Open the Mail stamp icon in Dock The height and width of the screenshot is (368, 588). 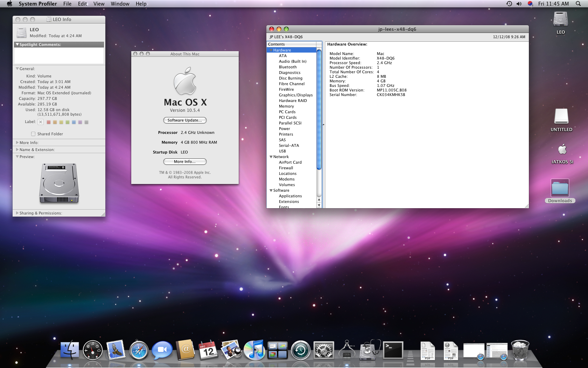click(x=116, y=350)
